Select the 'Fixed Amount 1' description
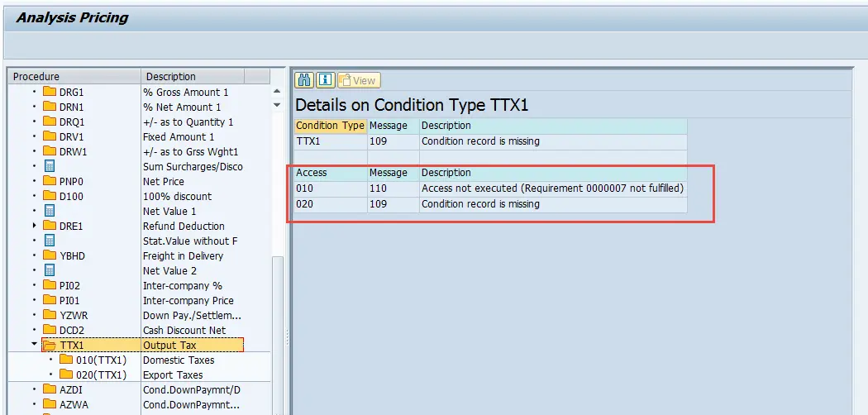Screen dimensions: 868x415 pyautogui.click(x=179, y=136)
